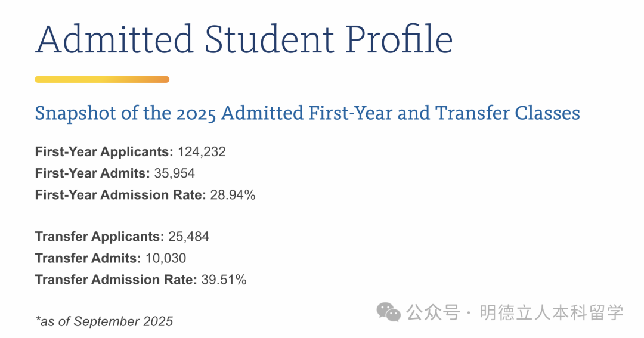The height and width of the screenshot is (338, 644).
Task: Click the 25,484 transfer applicants figure
Action: tap(188, 237)
